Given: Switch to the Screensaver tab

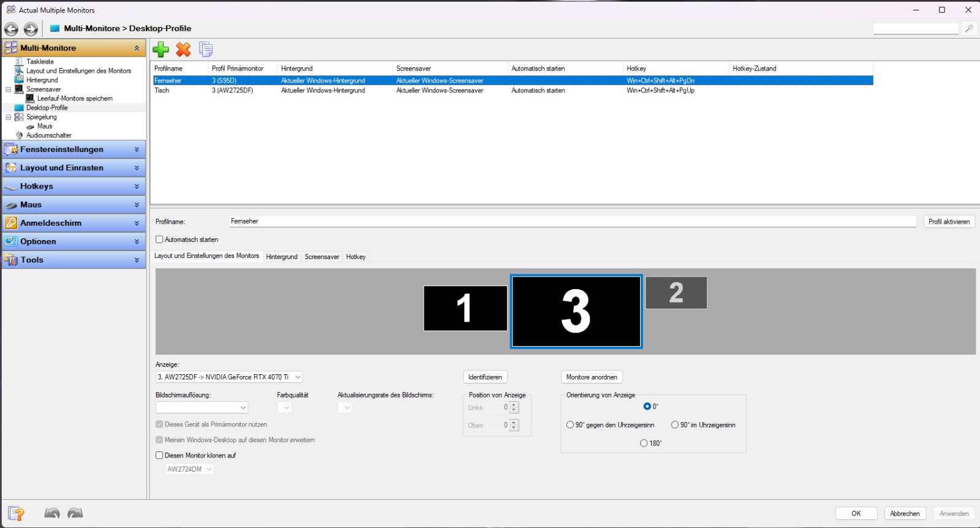Looking at the screenshot, I should point(322,257).
